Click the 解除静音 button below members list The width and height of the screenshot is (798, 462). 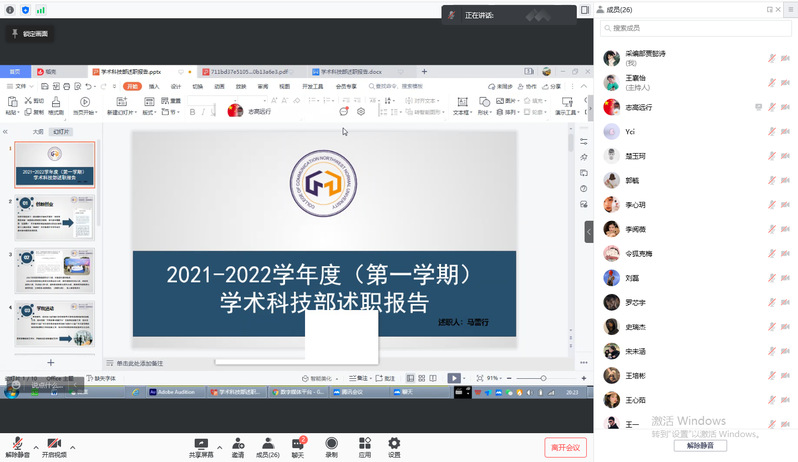click(707, 446)
